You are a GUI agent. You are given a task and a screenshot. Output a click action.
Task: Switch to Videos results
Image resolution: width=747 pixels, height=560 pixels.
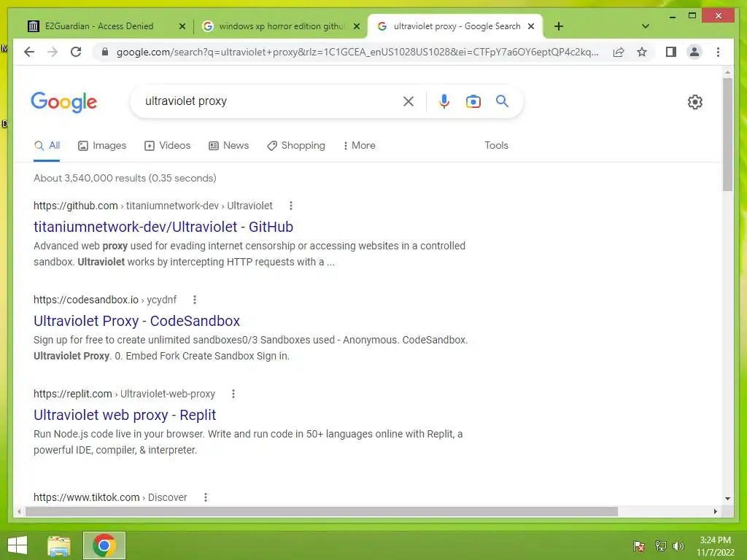(x=167, y=146)
